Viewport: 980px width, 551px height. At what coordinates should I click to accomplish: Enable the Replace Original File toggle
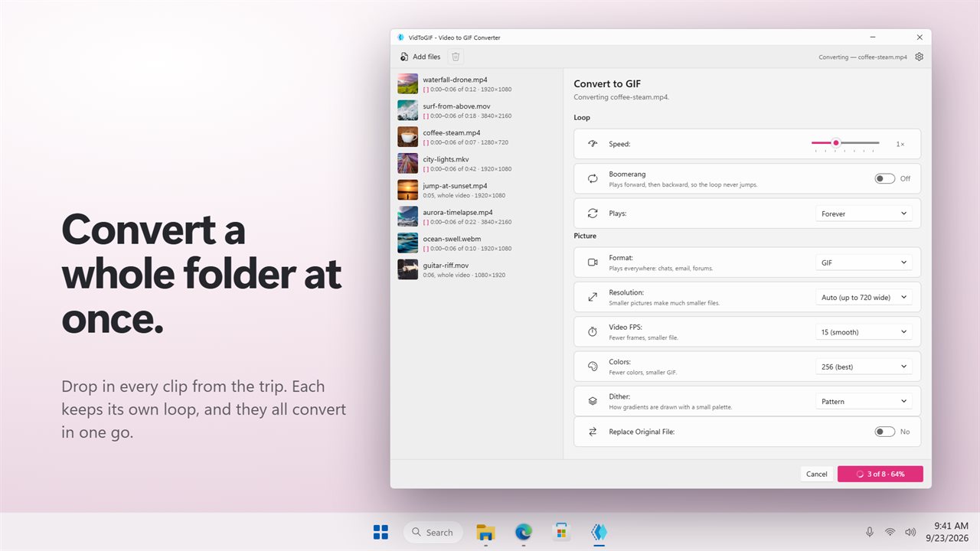click(x=884, y=432)
